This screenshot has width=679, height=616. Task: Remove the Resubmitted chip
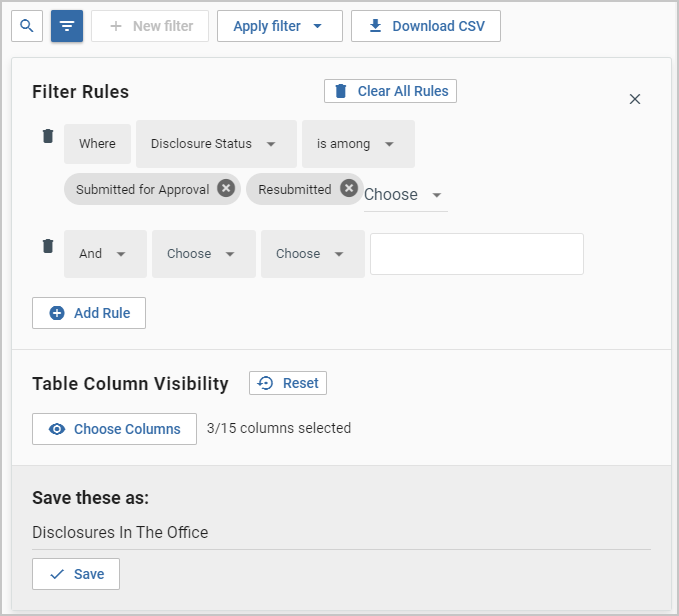click(348, 189)
